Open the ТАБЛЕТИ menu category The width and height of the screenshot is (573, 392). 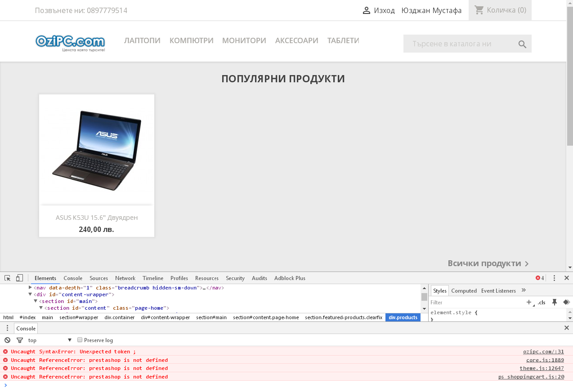pyautogui.click(x=343, y=40)
